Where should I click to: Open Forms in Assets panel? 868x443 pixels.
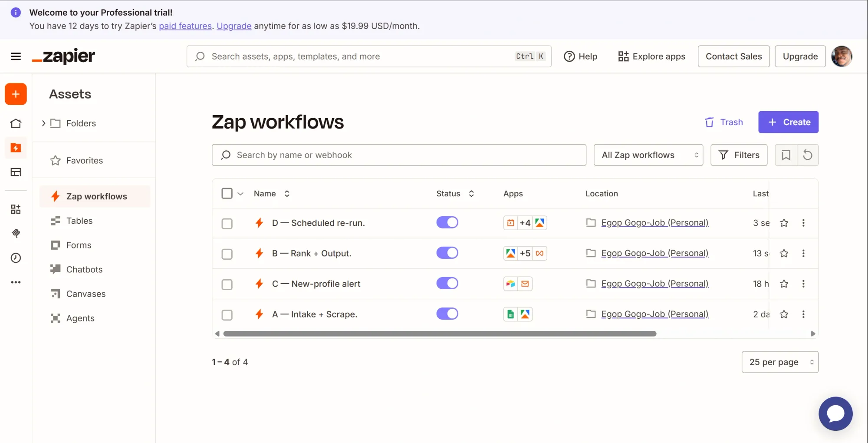click(79, 245)
